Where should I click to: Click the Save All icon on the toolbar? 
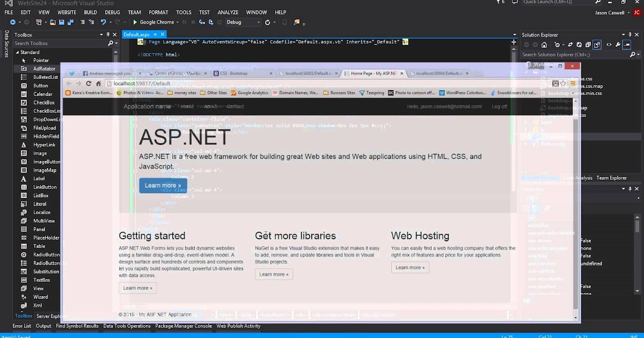pos(71,22)
